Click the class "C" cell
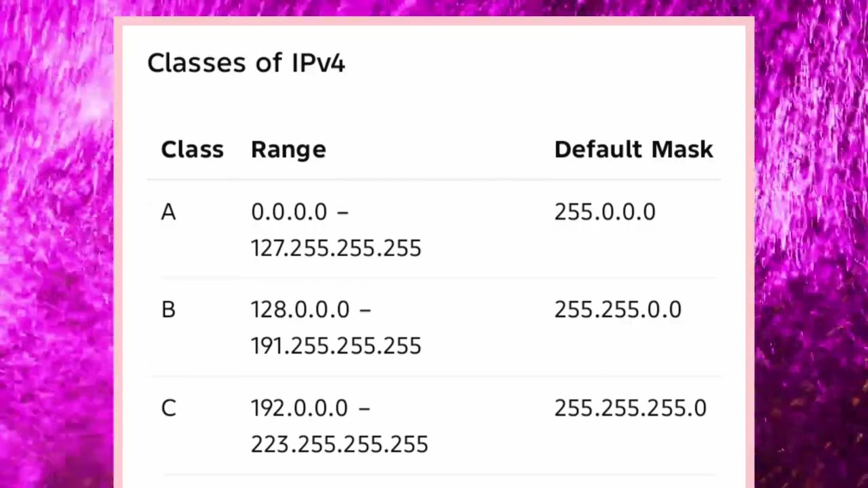 [169, 408]
